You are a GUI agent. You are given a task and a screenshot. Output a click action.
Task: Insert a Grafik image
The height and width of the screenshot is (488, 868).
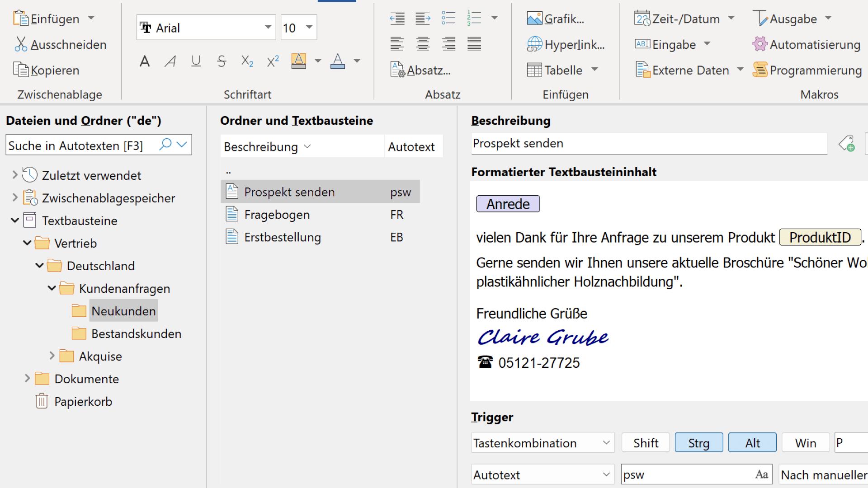(556, 19)
